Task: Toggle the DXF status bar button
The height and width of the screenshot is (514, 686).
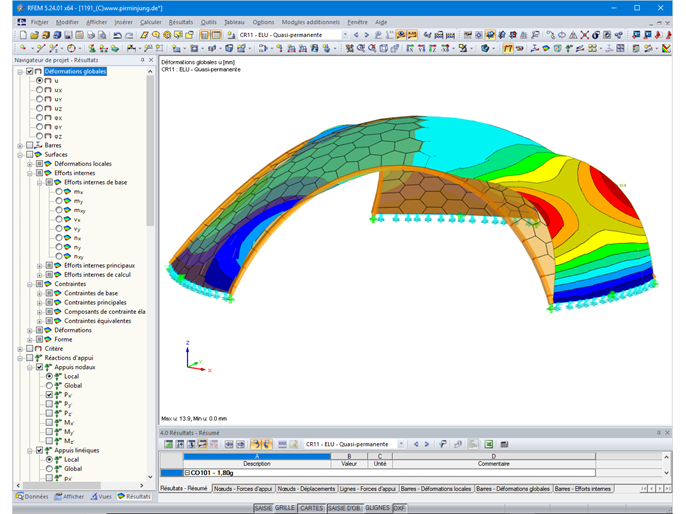Action: point(399,508)
